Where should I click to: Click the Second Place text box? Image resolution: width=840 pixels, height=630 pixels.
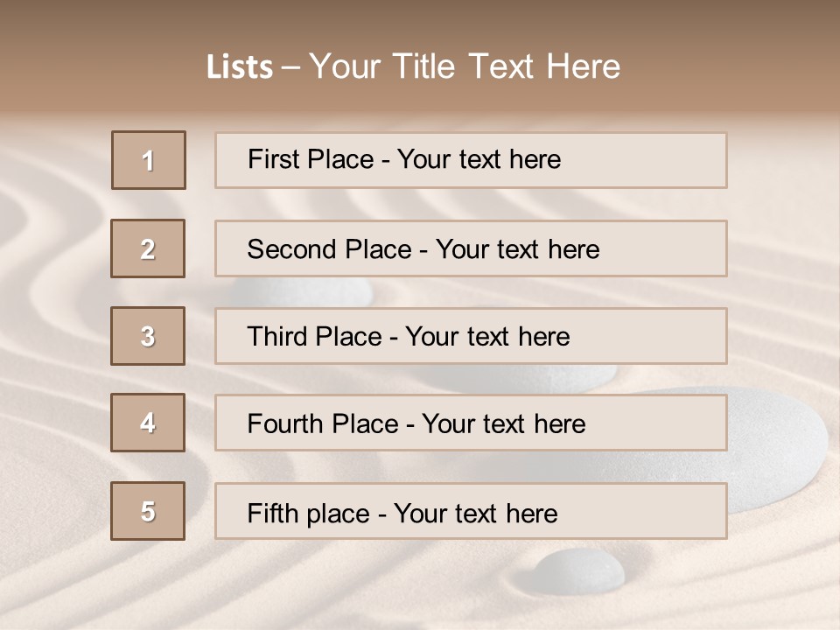coord(471,248)
